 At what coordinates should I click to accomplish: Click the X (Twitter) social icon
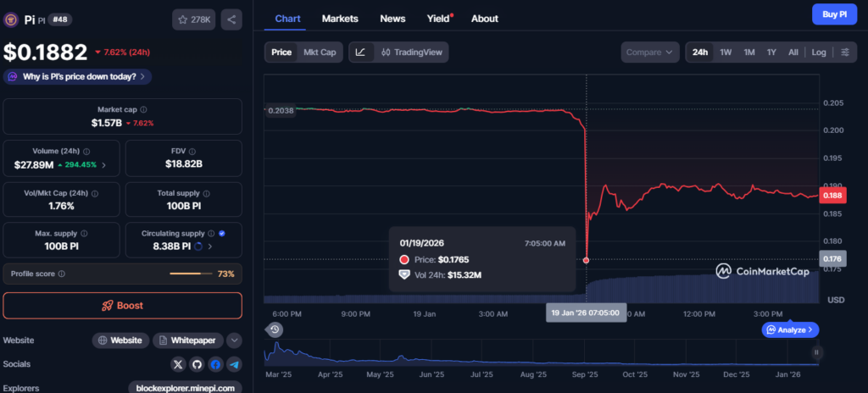tap(178, 364)
